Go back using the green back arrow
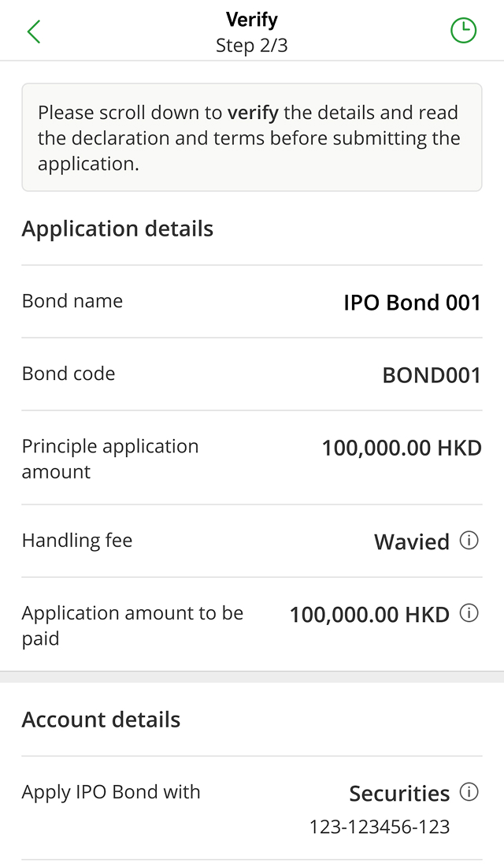 coord(33,32)
